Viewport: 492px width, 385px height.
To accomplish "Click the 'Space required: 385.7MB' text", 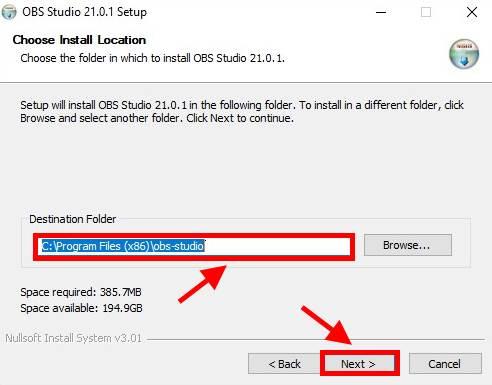I will click(81, 292).
